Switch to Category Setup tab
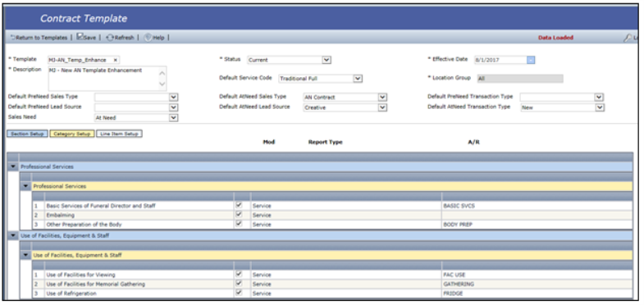The height and width of the screenshot is (305, 644). point(72,134)
